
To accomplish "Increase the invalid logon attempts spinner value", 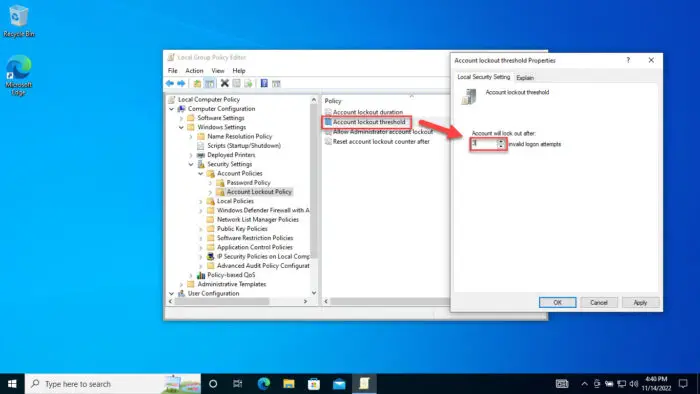I will (x=501, y=141).
